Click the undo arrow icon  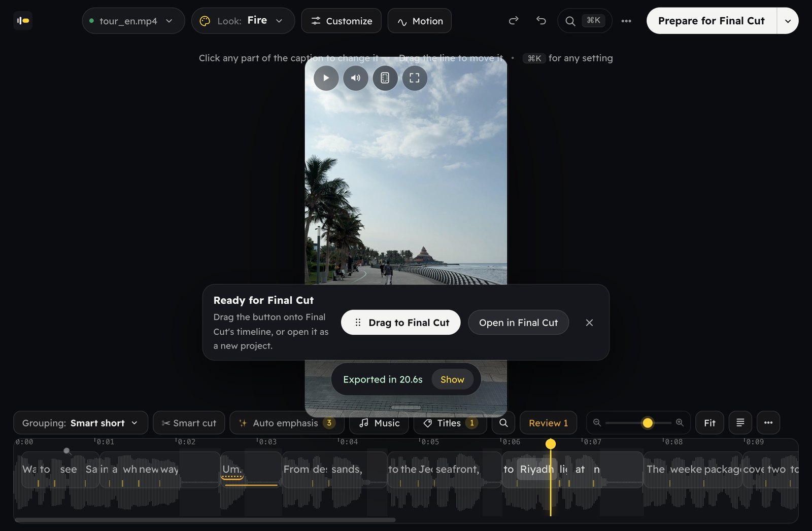[541, 21]
